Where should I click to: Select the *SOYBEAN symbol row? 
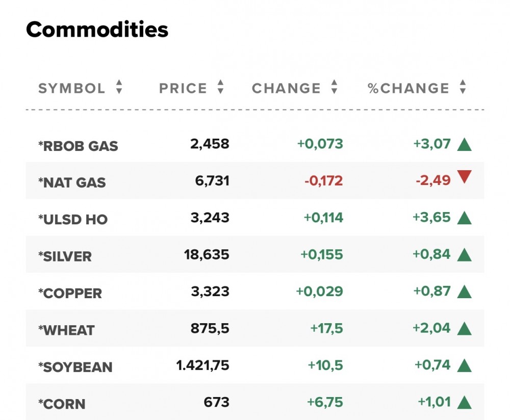click(75, 367)
